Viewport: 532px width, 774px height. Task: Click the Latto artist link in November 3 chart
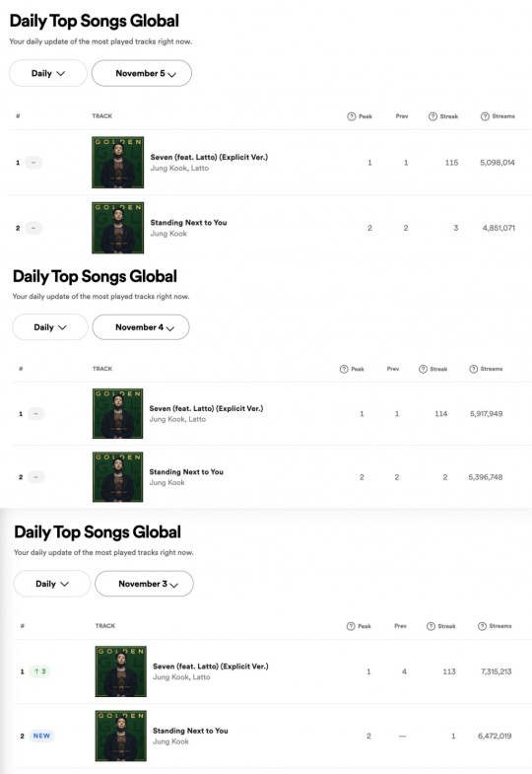pyautogui.click(x=201, y=677)
